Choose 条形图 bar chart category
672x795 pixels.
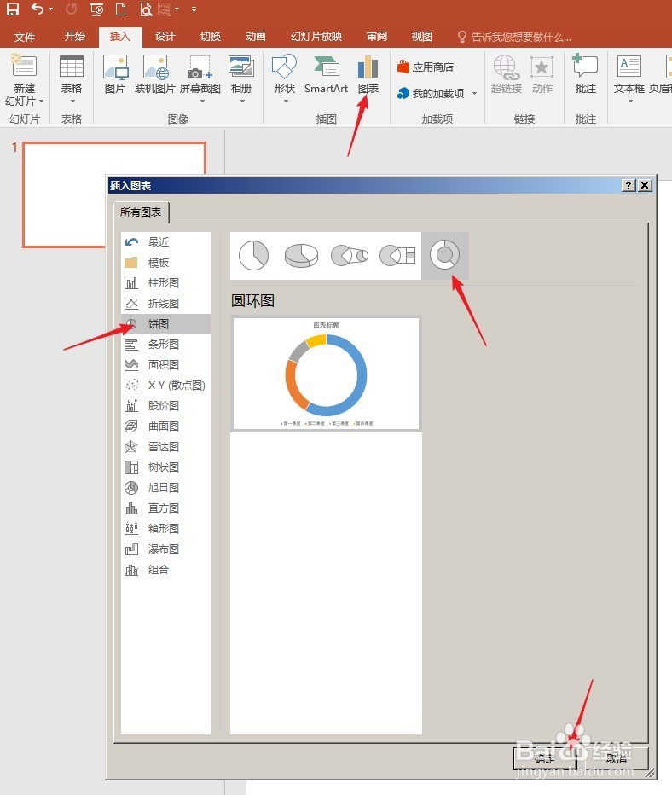click(x=165, y=345)
